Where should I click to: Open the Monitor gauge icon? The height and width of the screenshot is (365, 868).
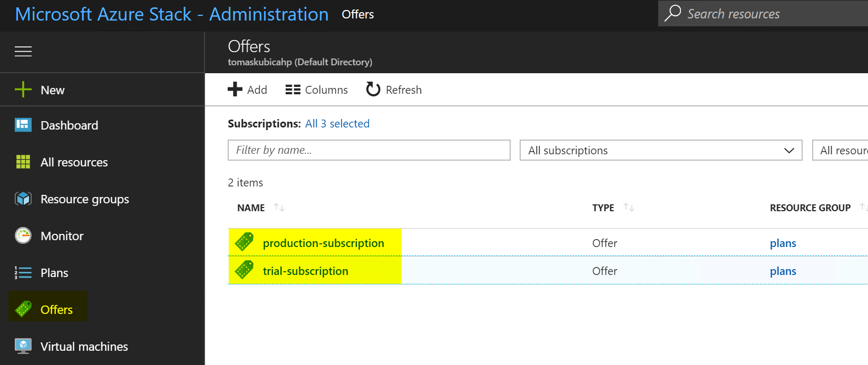pos(23,235)
